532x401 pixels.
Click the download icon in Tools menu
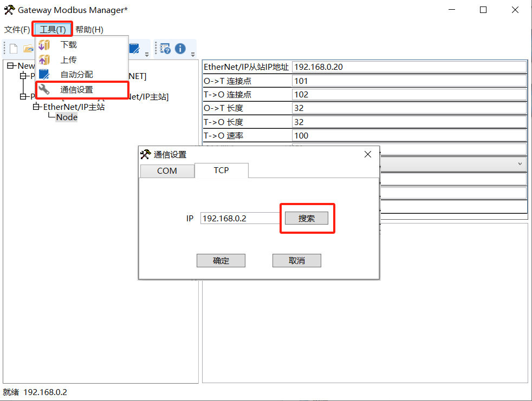[x=44, y=45]
